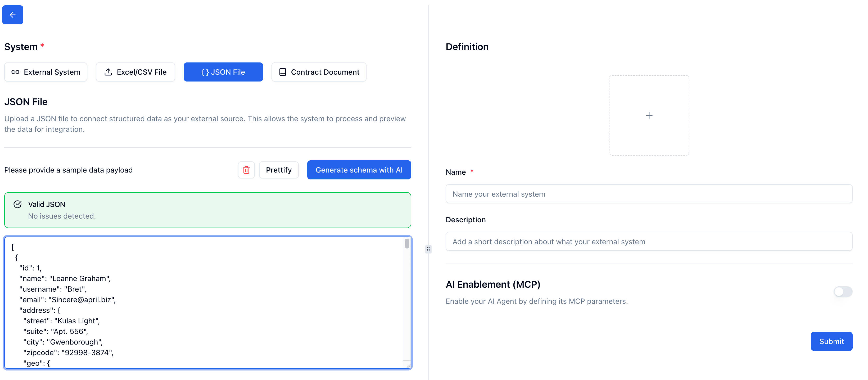This screenshot has height=380, width=868.
Task: Click the document icon on Contract Document
Action: 282,72
